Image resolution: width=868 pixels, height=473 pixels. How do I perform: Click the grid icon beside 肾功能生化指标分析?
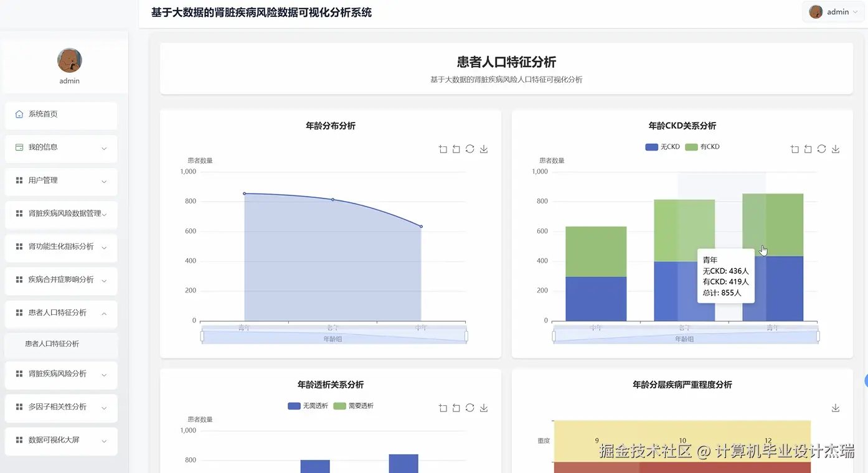pos(19,246)
